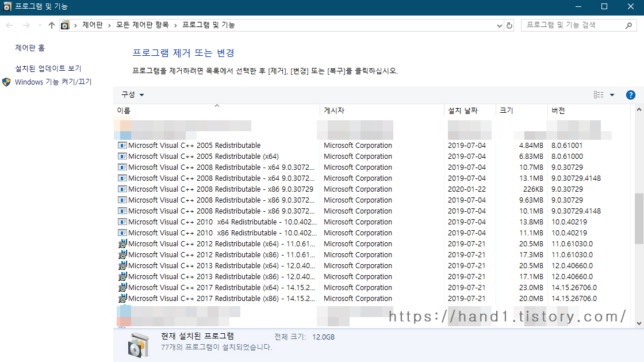This screenshot has height=362, width=644.
Task: Click version 14.15.26706.0 of x64 2017 row
Action: (574, 288)
